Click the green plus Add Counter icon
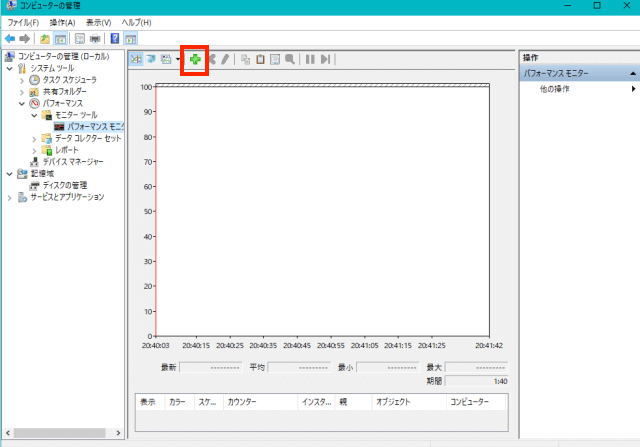The image size is (640, 447). (195, 60)
